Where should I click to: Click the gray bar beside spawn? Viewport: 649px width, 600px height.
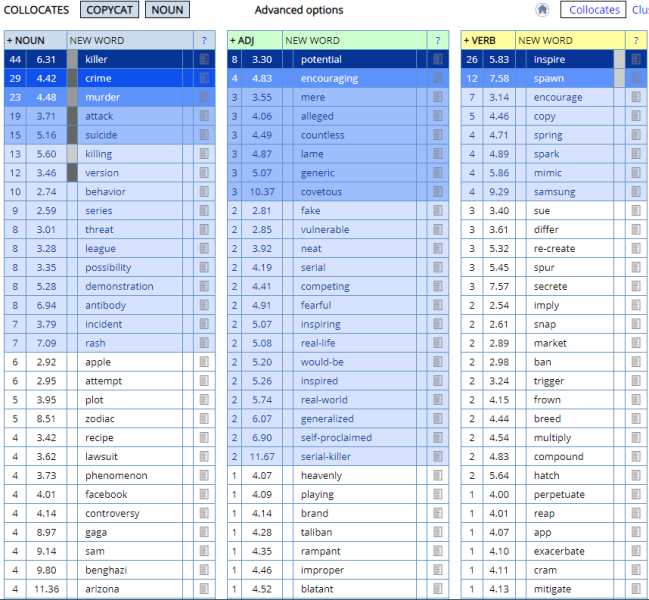point(619,78)
